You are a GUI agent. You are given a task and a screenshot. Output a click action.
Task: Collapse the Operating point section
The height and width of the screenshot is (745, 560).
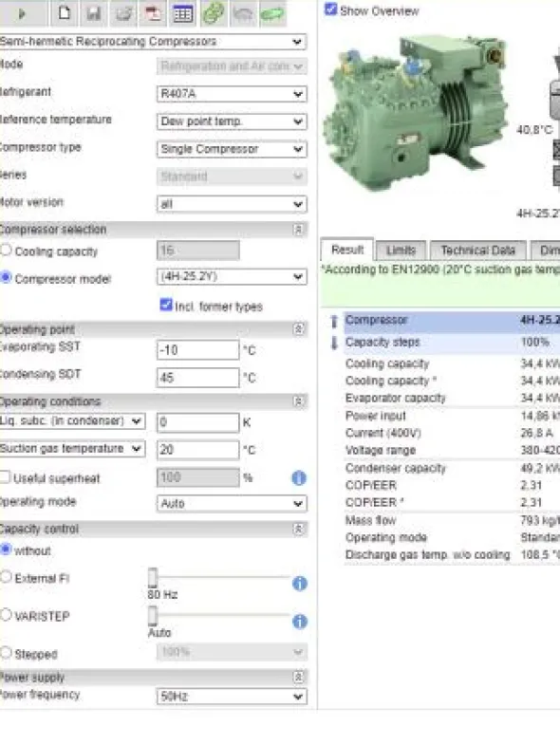pos(299,328)
